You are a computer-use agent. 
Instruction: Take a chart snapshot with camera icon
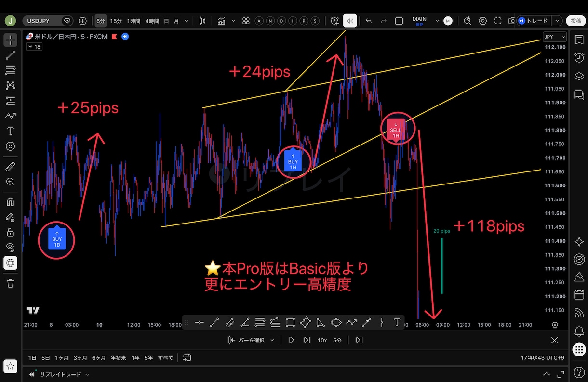511,21
